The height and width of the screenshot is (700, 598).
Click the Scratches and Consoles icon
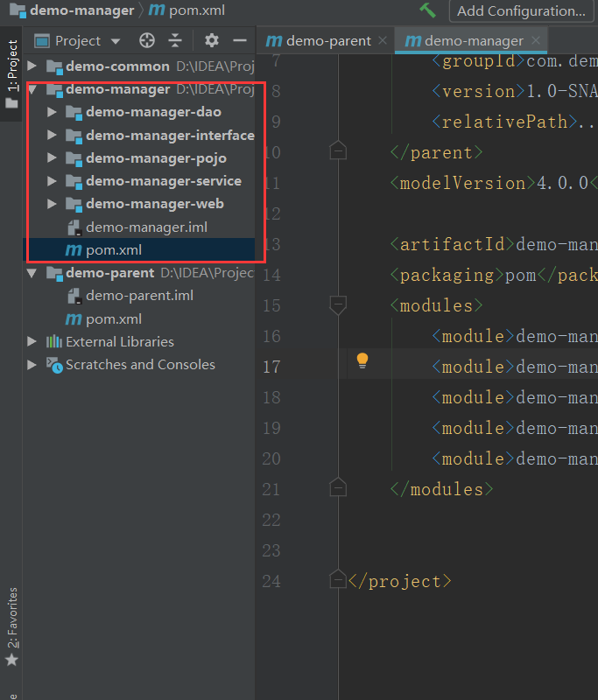point(54,365)
